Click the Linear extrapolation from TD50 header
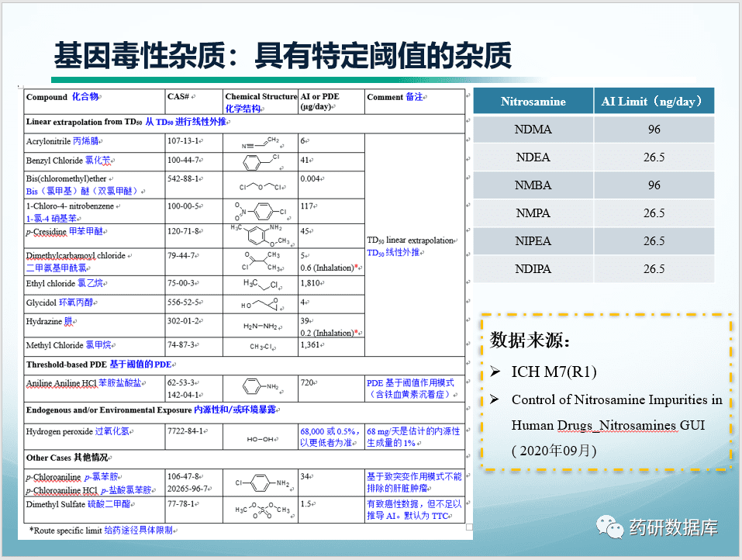This screenshot has height=560, width=742. tap(244, 123)
